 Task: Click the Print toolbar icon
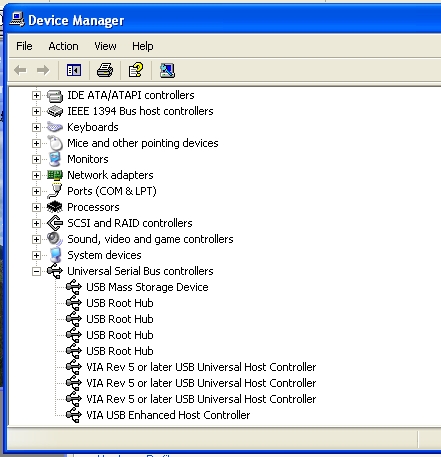coord(105,70)
